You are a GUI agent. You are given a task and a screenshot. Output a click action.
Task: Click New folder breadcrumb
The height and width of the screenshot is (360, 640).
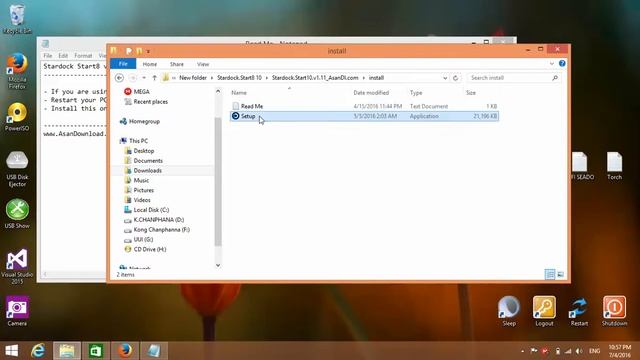coord(193,78)
